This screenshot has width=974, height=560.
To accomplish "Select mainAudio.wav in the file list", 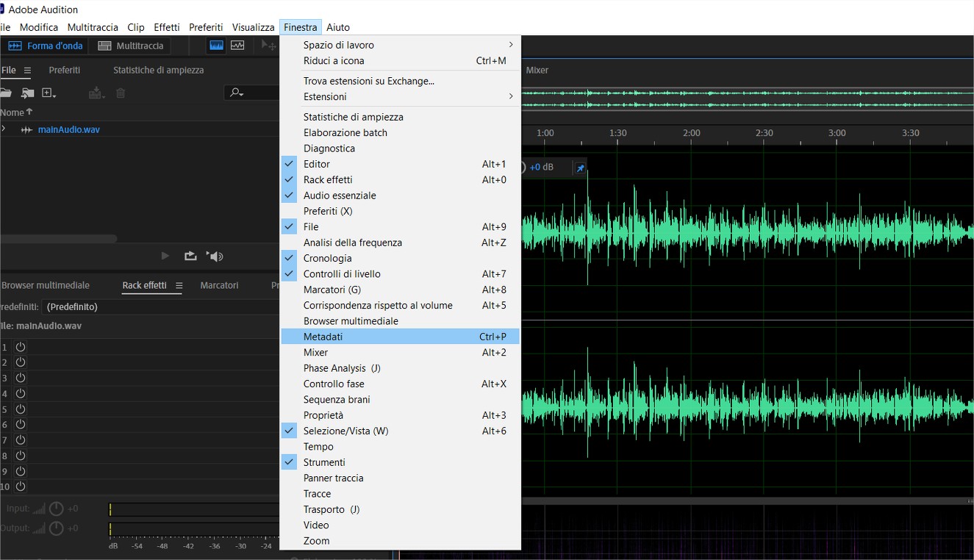I will coord(67,129).
